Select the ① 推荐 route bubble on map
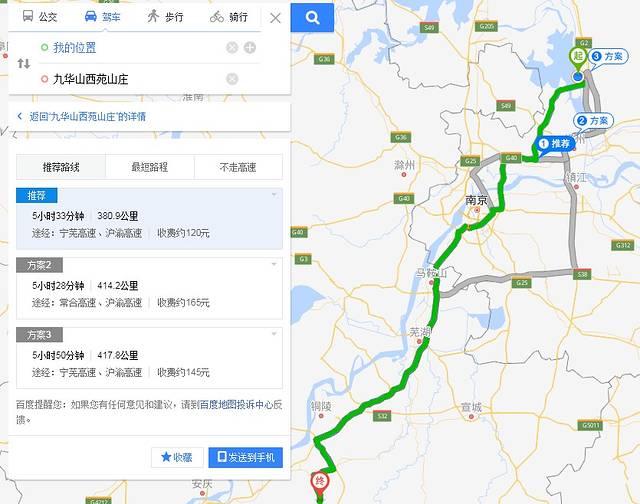The image size is (640, 504). [554, 144]
